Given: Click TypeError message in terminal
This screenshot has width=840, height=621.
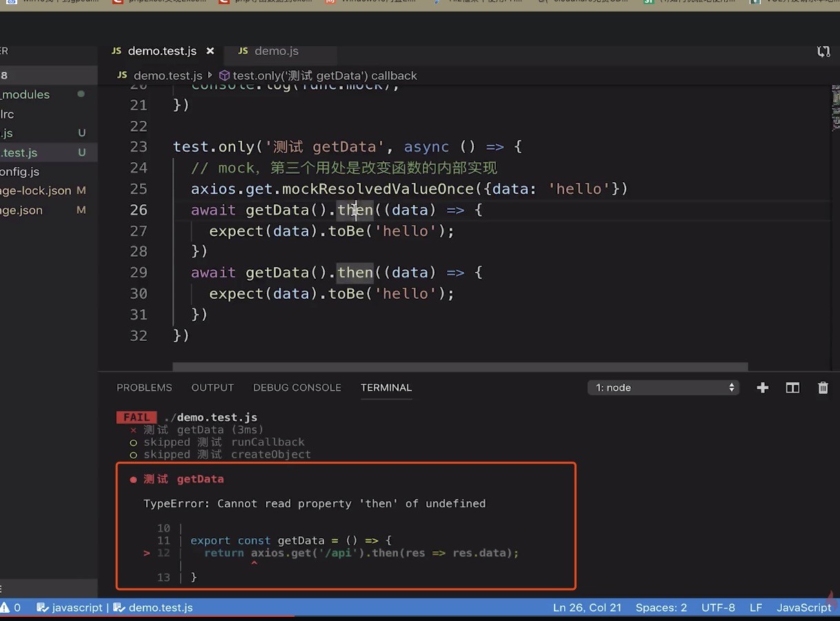Looking at the screenshot, I should [x=314, y=504].
